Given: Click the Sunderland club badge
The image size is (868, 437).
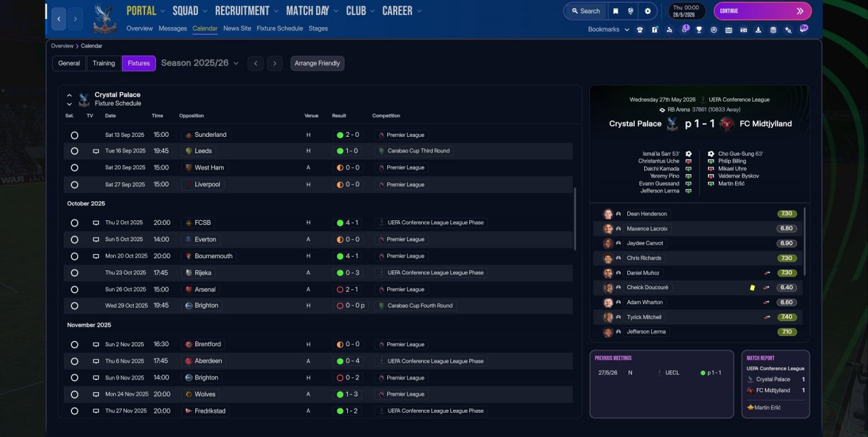Looking at the screenshot, I should [189, 135].
